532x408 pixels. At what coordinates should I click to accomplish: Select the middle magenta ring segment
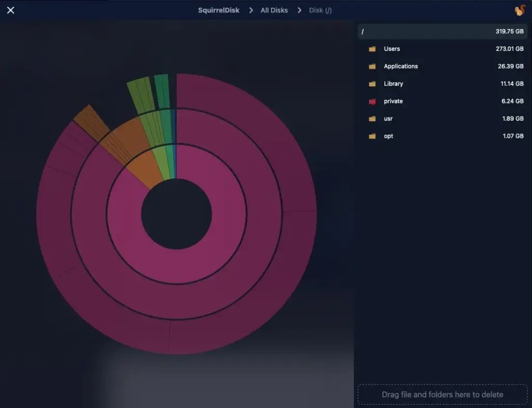pos(177,301)
